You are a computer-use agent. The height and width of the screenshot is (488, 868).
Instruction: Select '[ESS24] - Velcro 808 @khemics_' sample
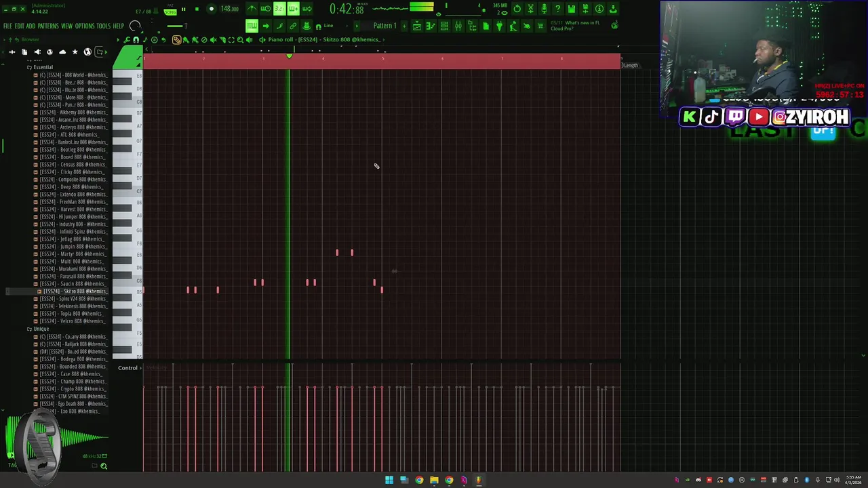(x=70, y=321)
